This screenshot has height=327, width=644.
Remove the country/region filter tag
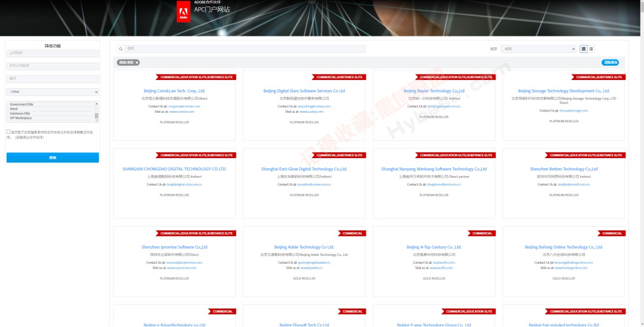tap(137, 63)
